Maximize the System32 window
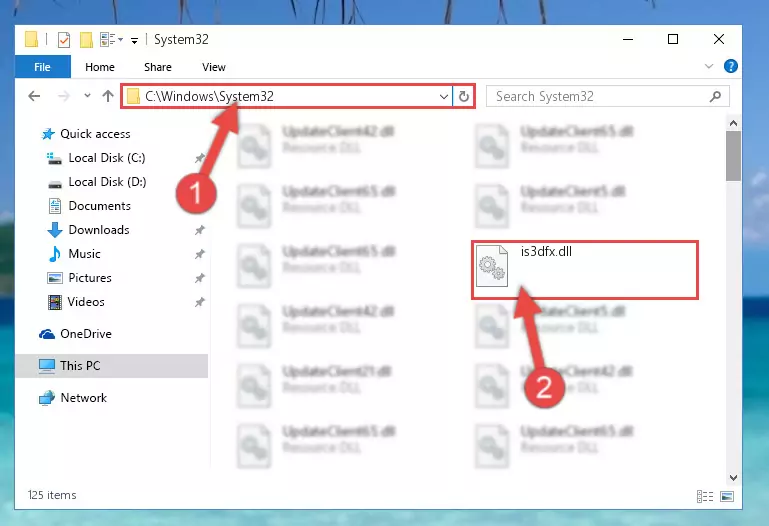769x526 pixels. point(673,39)
